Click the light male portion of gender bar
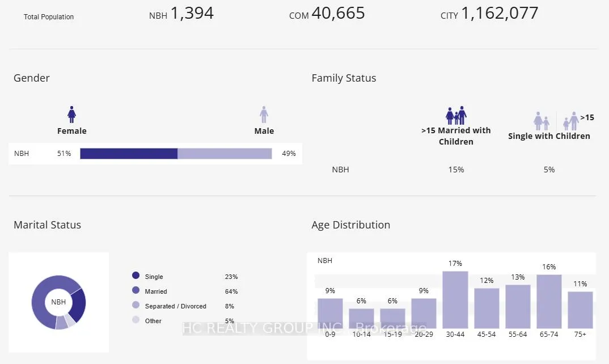This screenshot has height=364, width=609. pos(225,154)
